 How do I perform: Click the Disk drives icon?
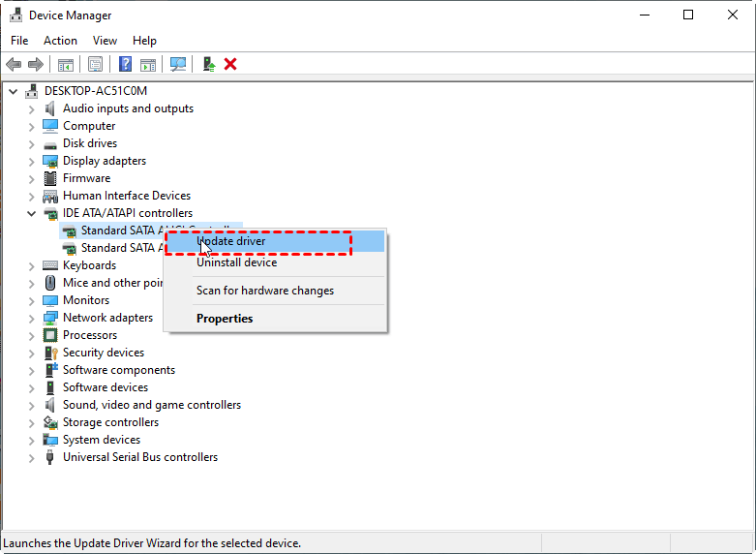(x=50, y=144)
